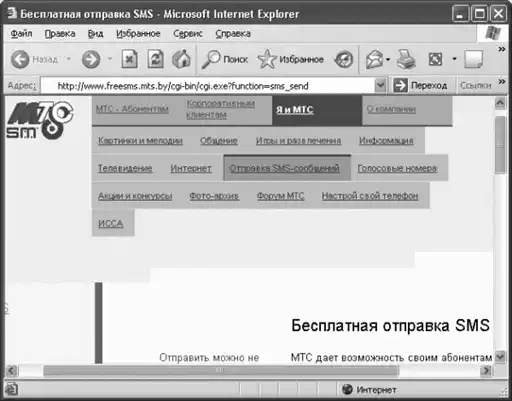Expand hidden toolbar buttons chevron

tap(502, 49)
